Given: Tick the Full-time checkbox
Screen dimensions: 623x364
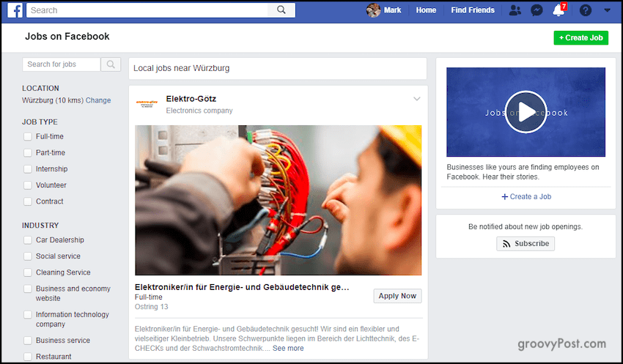Looking at the screenshot, I should point(27,136).
